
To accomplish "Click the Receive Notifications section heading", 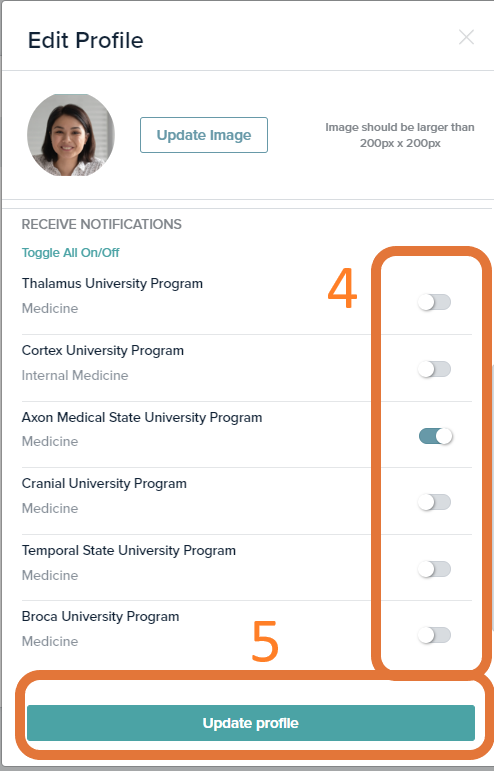I will (102, 224).
